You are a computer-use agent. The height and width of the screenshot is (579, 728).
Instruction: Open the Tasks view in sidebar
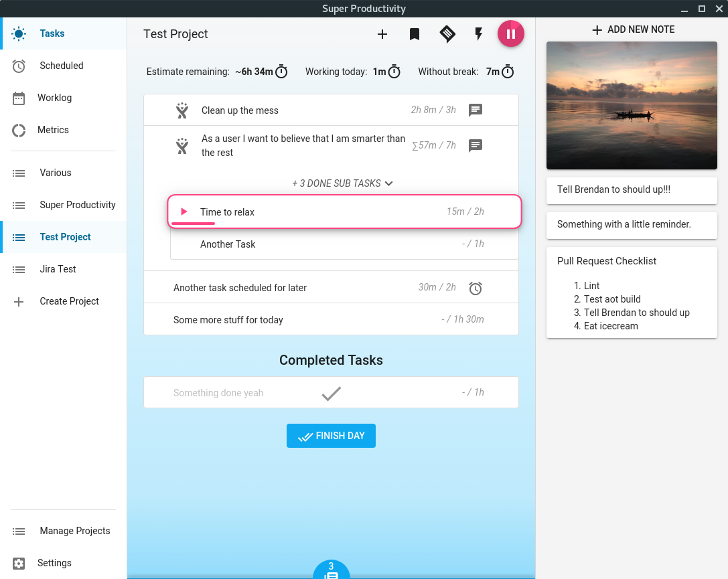click(64, 33)
